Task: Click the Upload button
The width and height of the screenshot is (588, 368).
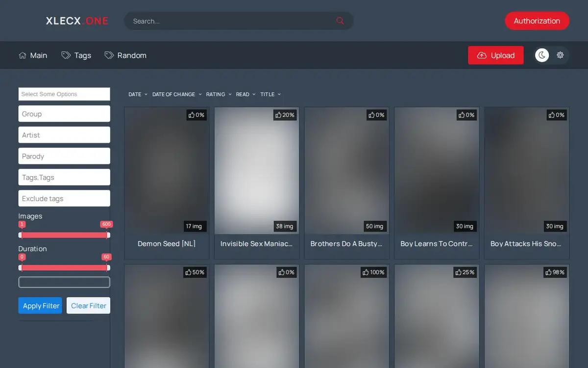Action: 496,55
